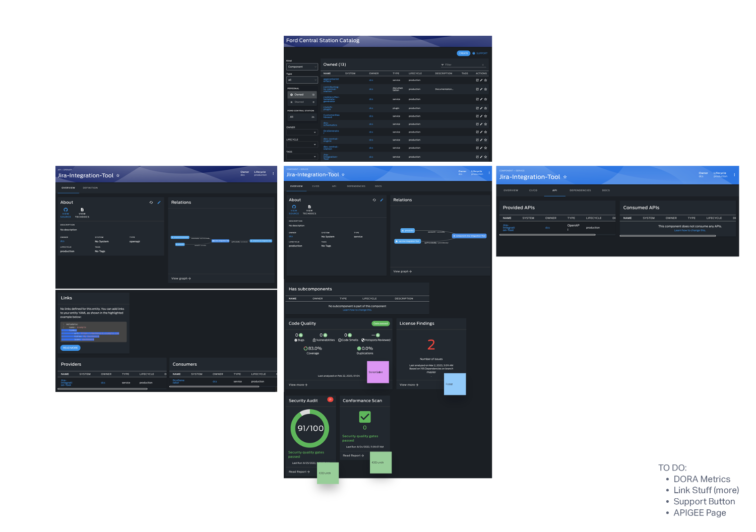Click the 91/100 Security Audit gauge
Screen dimensions: 756x532
tap(310, 428)
